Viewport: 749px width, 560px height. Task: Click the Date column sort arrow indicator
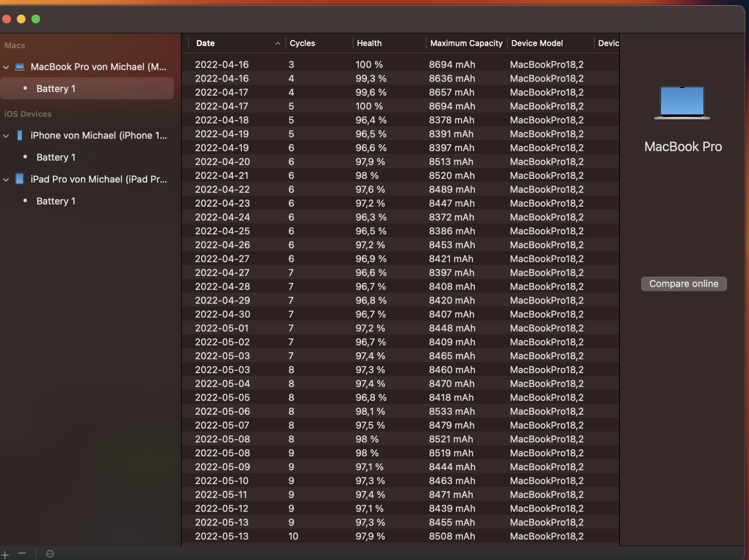coord(278,43)
